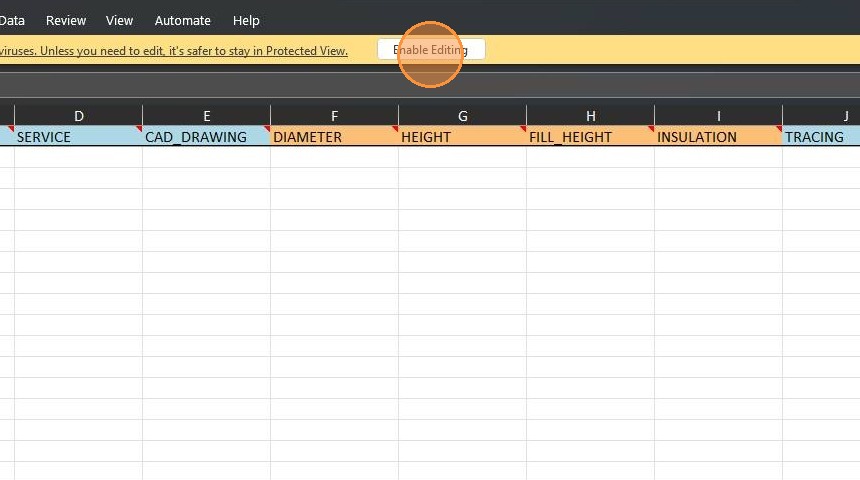Open the Data ribbon tab
This screenshot has width=860, height=480.
12,21
